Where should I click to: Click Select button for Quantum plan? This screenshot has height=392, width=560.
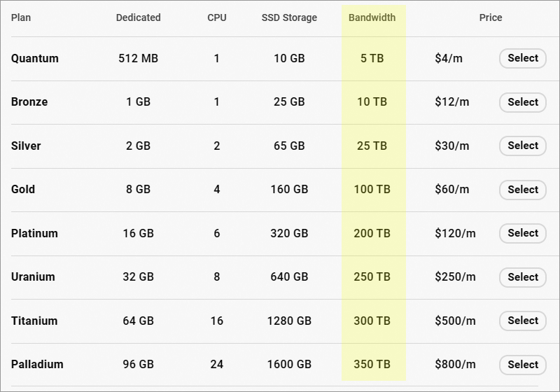pyautogui.click(x=522, y=59)
